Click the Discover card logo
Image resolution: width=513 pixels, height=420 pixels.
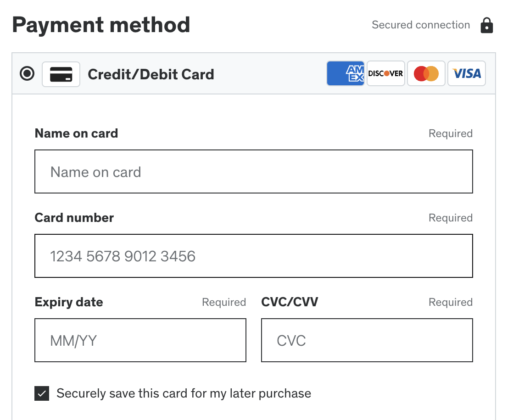point(386,73)
